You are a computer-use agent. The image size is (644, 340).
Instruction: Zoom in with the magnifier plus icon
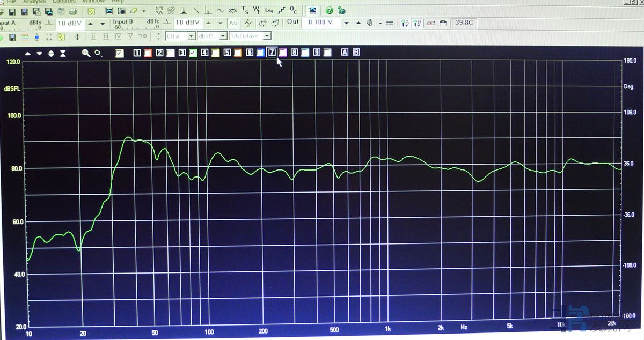[86, 53]
